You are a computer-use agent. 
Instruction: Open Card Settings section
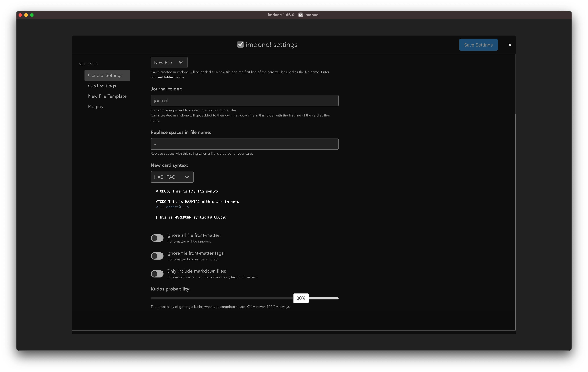click(102, 86)
